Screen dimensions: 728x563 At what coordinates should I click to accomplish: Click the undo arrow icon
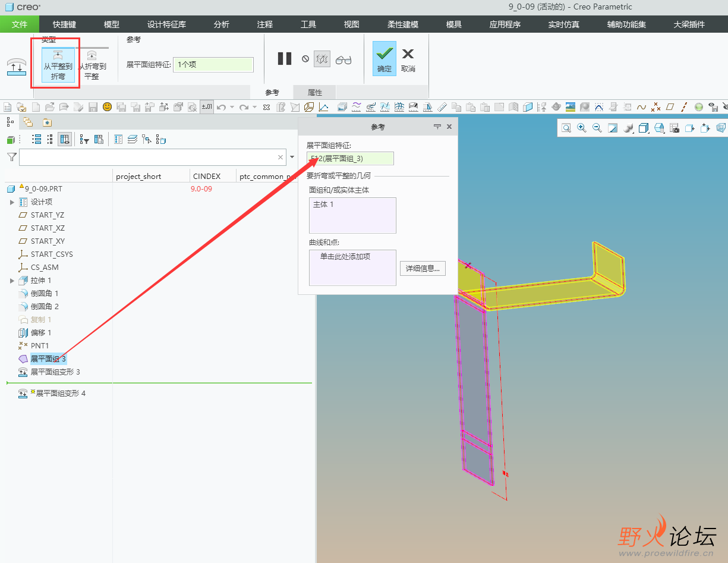click(x=221, y=107)
